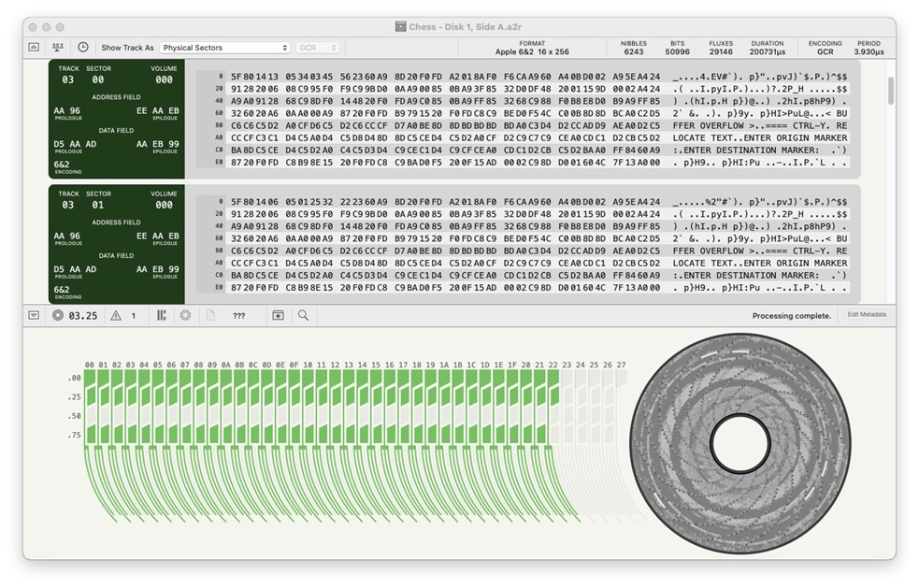The width and height of the screenshot is (919, 588).
Task: Click the Duration value 200731µs
Action: (x=768, y=51)
